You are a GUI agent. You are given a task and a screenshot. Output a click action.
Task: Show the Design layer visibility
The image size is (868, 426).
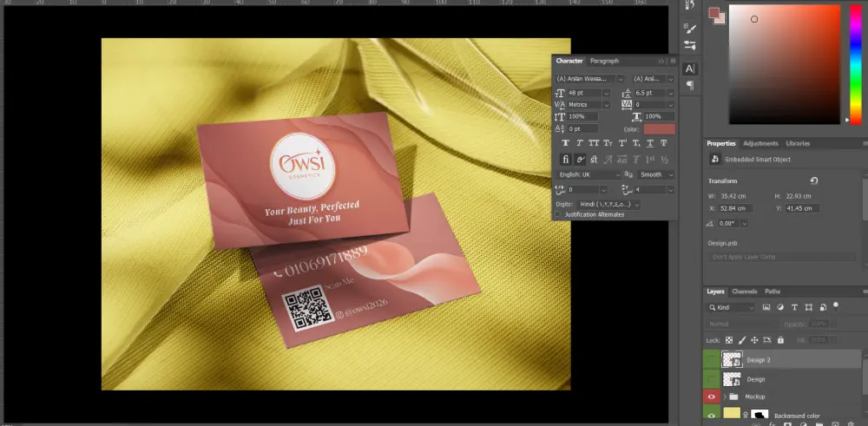712,379
